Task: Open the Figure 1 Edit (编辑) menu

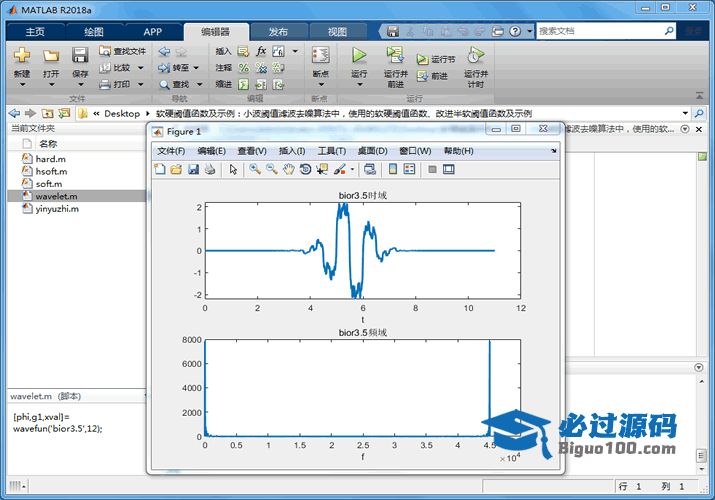Action: tap(211, 151)
